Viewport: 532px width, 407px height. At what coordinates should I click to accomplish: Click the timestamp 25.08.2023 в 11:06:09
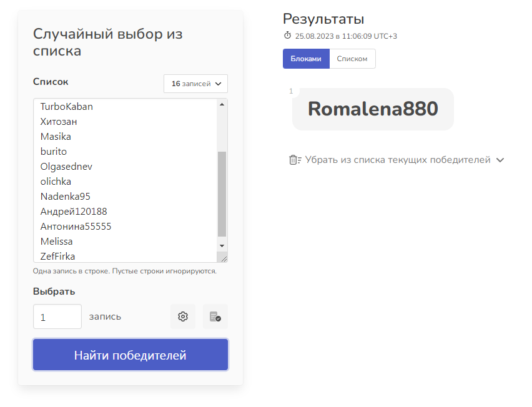point(346,36)
